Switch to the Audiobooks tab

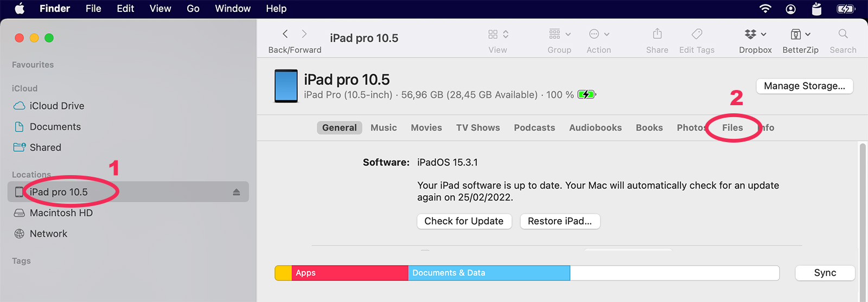pyautogui.click(x=595, y=128)
